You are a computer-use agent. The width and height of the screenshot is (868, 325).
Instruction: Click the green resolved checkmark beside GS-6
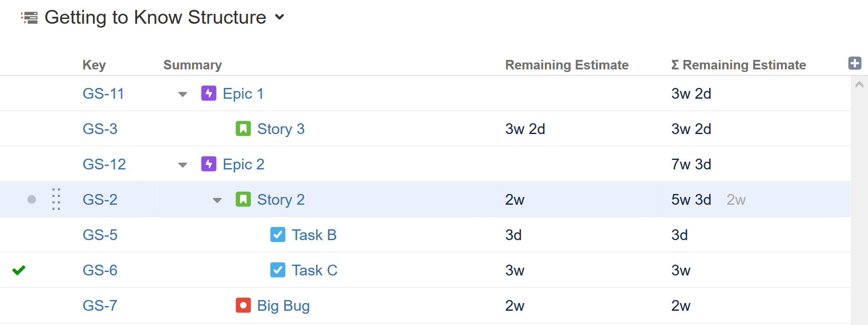tap(19, 270)
